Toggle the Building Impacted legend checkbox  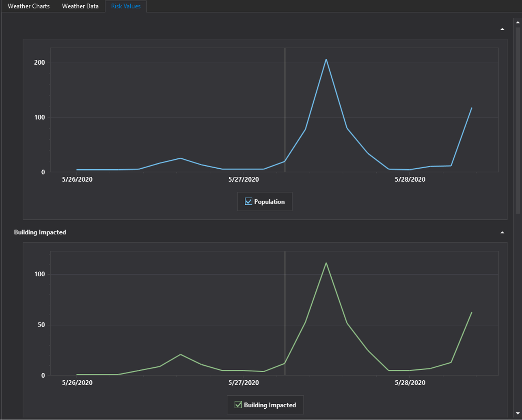click(x=238, y=405)
